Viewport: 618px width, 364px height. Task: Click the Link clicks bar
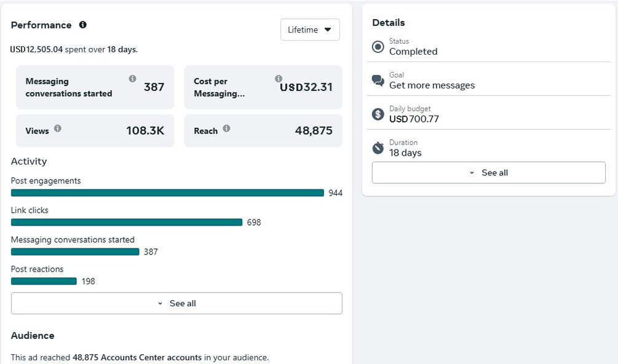coord(127,223)
